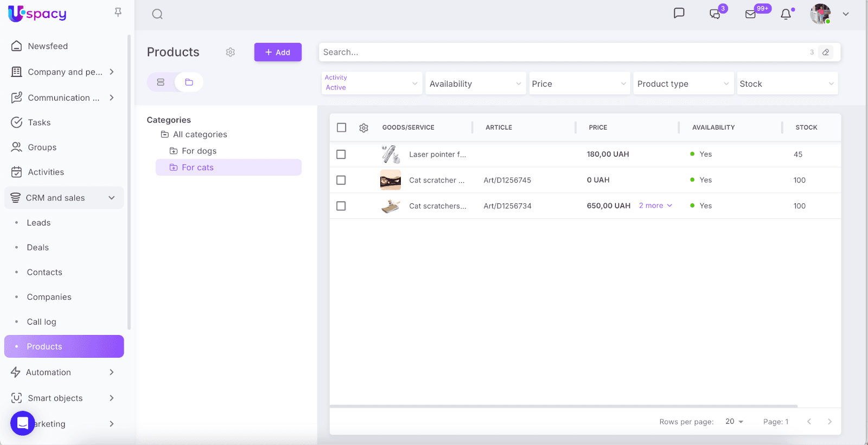Open the global search magnifier icon
Viewport: 868px width, 445px height.
157,14
